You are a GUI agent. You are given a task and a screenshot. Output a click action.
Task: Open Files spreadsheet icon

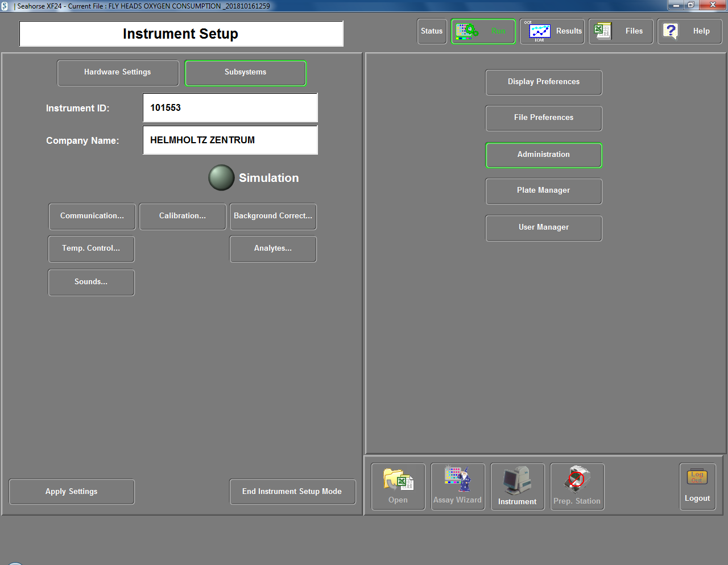[x=602, y=31]
